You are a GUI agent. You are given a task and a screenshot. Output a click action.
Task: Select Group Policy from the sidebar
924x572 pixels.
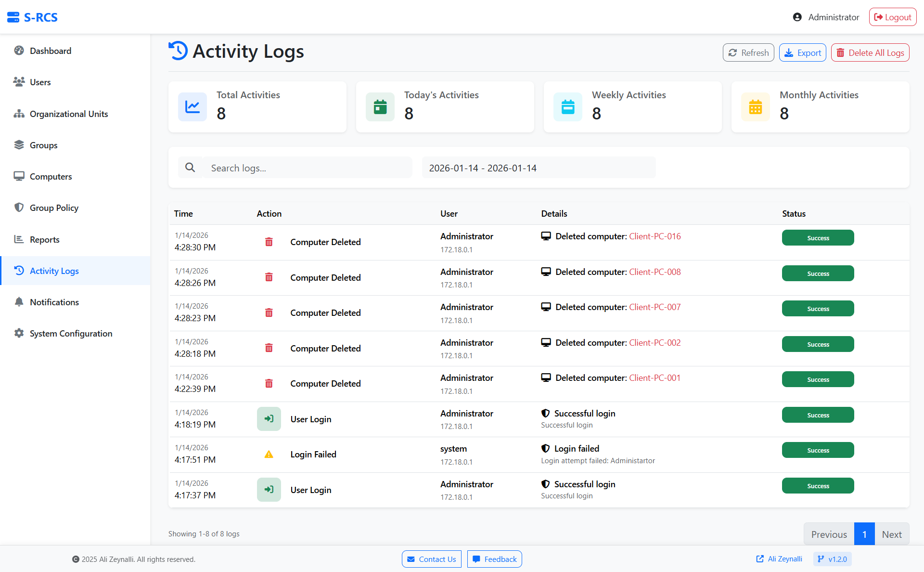(53, 208)
